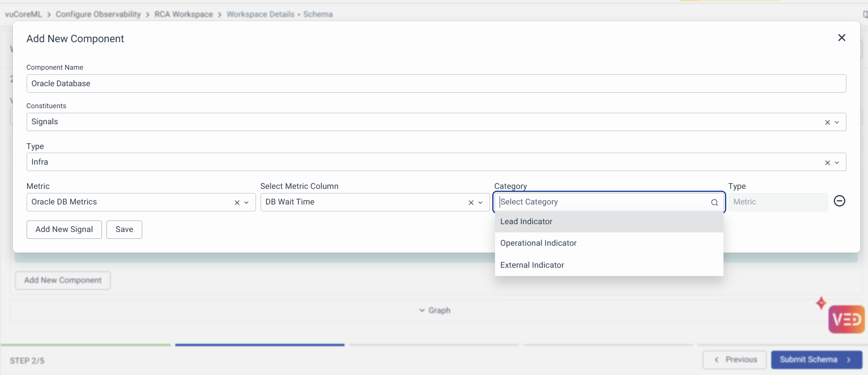
Task: Clear the Constituents Signals selection
Action: (827, 122)
